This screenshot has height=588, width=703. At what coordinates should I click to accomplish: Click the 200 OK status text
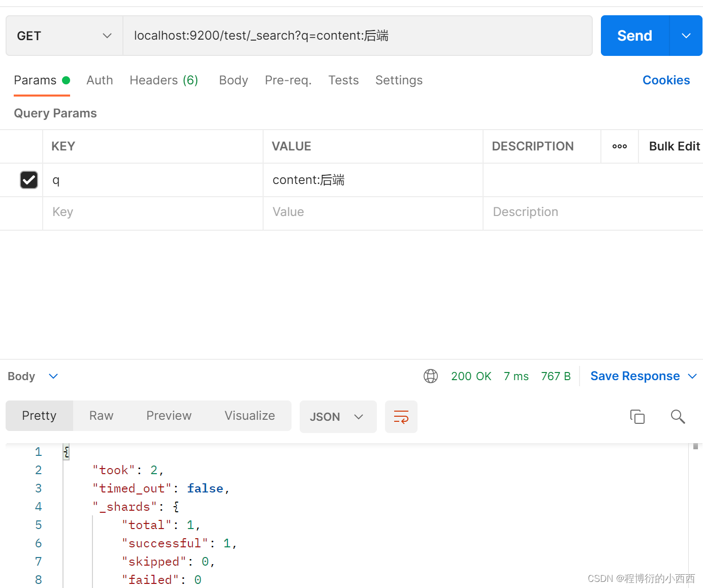tap(471, 376)
